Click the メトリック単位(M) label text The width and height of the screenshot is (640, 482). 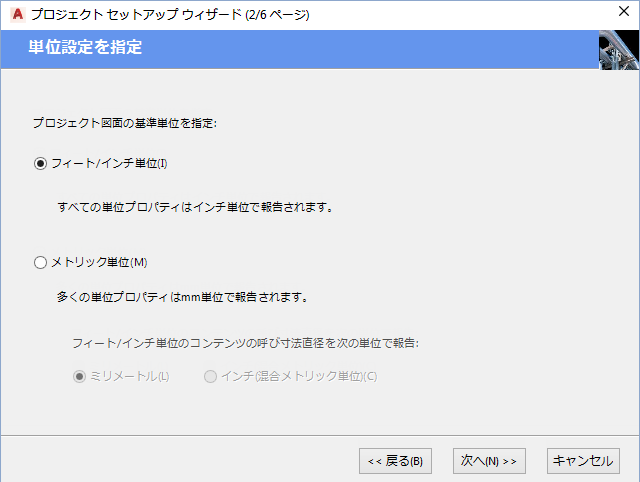coord(99,263)
